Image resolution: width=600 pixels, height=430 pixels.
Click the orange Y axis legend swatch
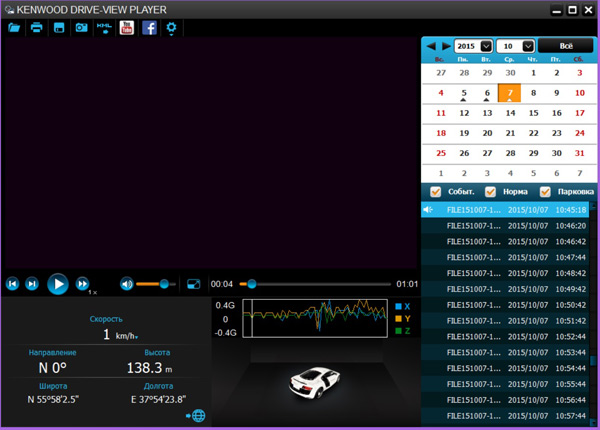[398, 318]
